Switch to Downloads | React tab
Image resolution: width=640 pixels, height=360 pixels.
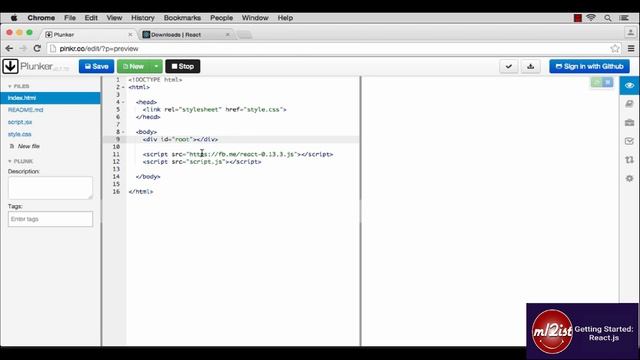tap(182, 35)
